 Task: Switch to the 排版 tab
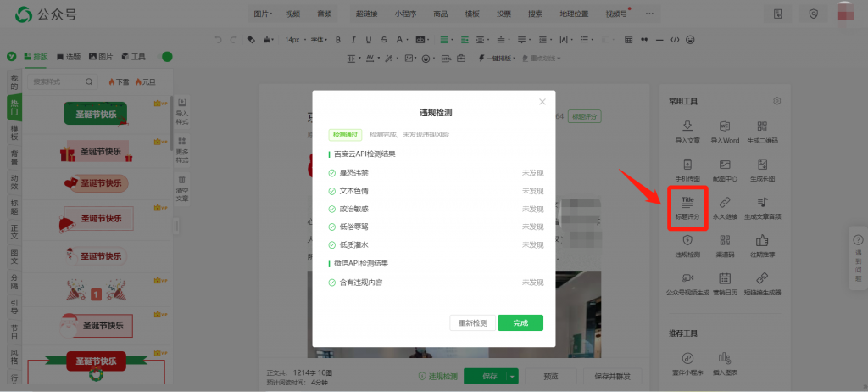[x=36, y=57]
